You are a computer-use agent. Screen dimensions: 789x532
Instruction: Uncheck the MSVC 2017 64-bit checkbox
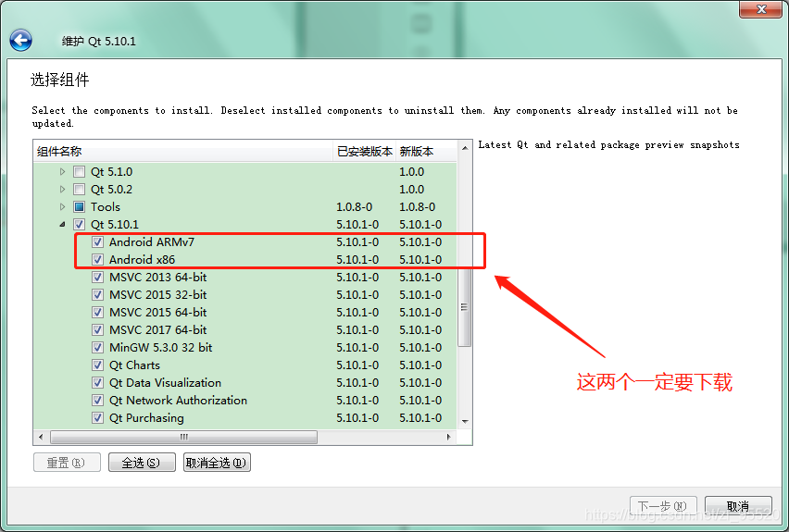pyautogui.click(x=97, y=330)
